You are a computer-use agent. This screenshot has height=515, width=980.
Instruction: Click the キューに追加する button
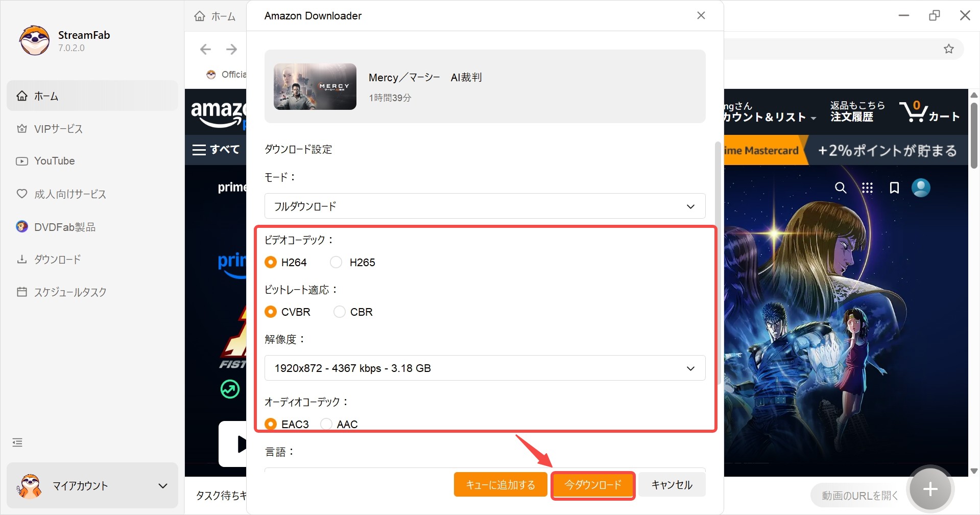click(500, 485)
